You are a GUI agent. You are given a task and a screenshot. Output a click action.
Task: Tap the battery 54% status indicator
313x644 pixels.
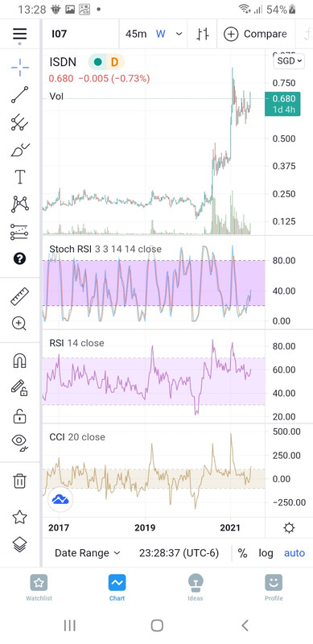click(282, 9)
